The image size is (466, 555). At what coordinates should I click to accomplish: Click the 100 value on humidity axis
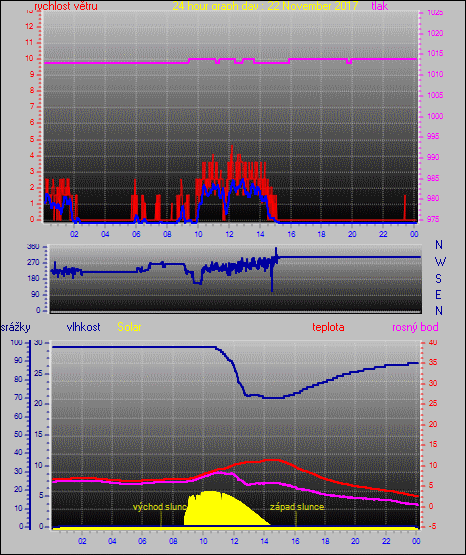16,342
